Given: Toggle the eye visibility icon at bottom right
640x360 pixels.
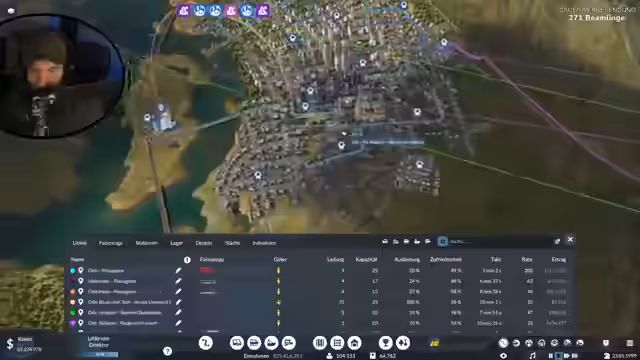Looking at the screenshot, I should pyautogui.click(x=503, y=356).
